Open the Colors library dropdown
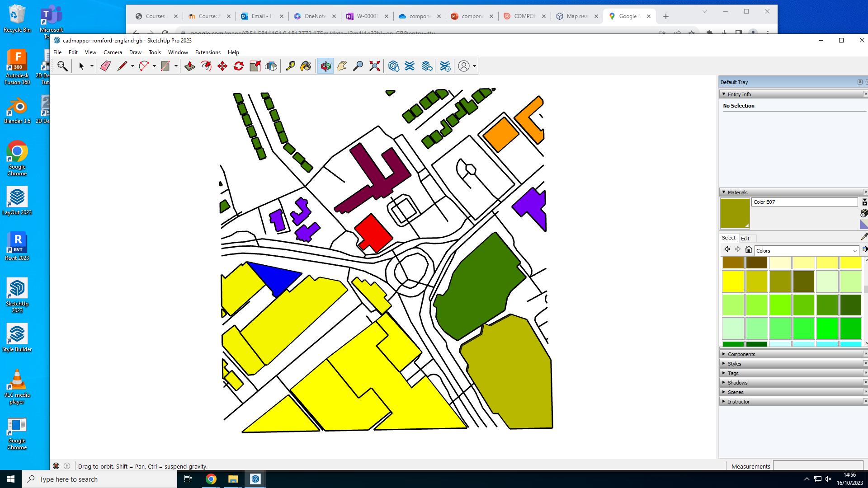Screen dimensions: 868x488 (855, 251)
